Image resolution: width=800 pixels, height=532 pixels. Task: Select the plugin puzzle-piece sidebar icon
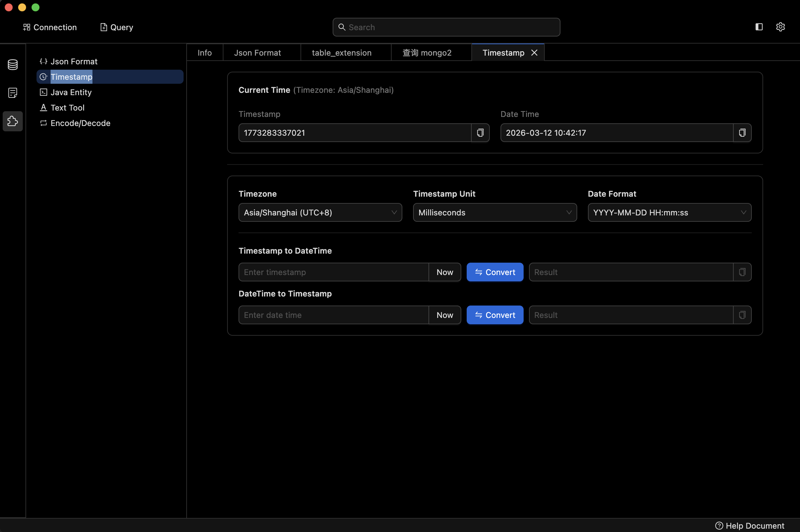point(12,121)
